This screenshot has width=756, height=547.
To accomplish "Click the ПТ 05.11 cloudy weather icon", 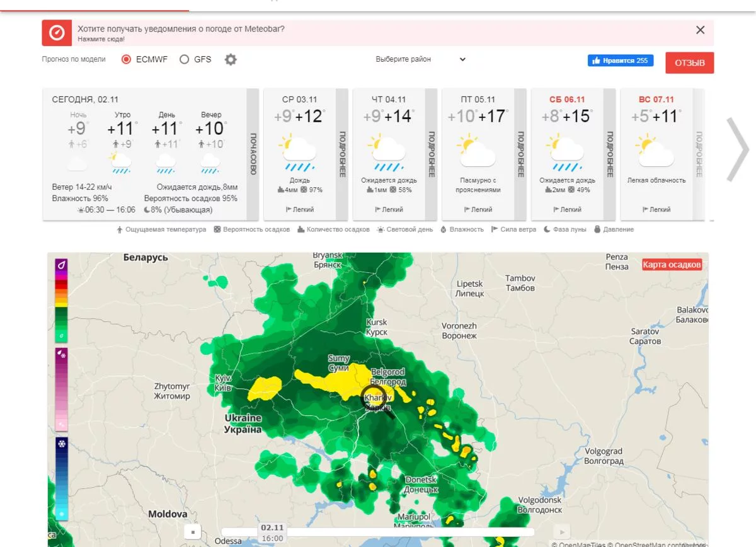I will tap(477, 150).
